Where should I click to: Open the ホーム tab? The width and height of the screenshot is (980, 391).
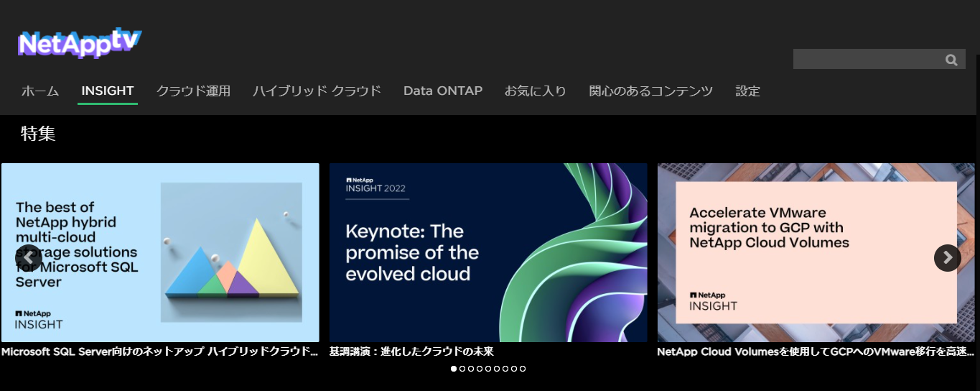point(40,91)
